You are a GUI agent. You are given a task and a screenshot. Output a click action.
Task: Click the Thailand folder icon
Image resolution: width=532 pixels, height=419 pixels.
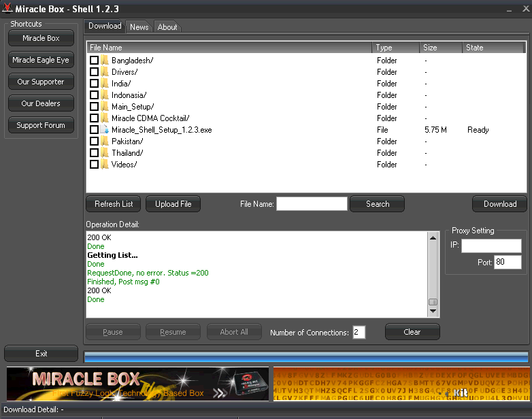[x=105, y=152]
